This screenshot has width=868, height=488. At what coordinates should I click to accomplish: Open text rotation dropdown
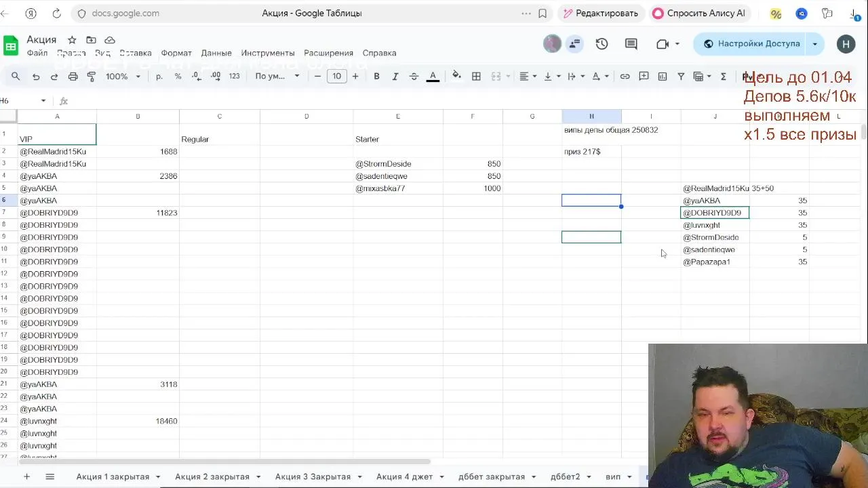600,77
